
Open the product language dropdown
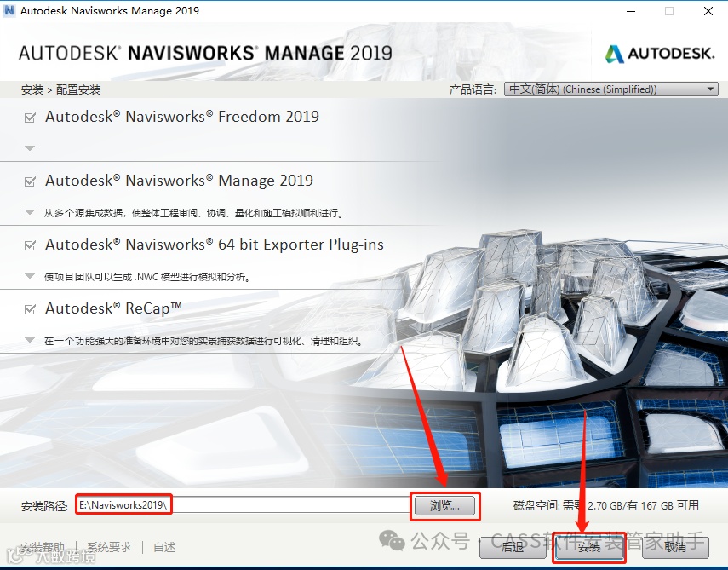tap(611, 89)
